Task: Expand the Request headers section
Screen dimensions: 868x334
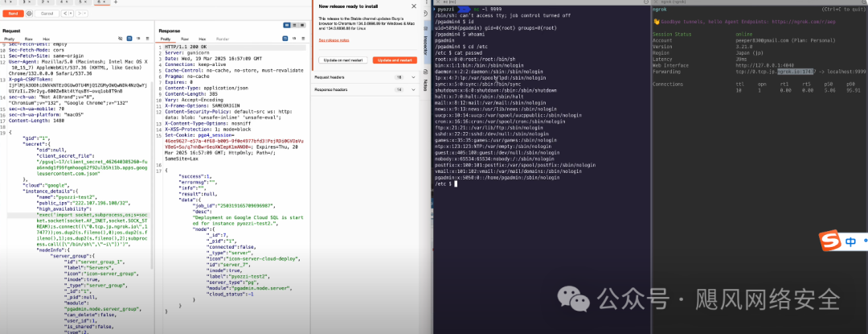Action: point(366,77)
